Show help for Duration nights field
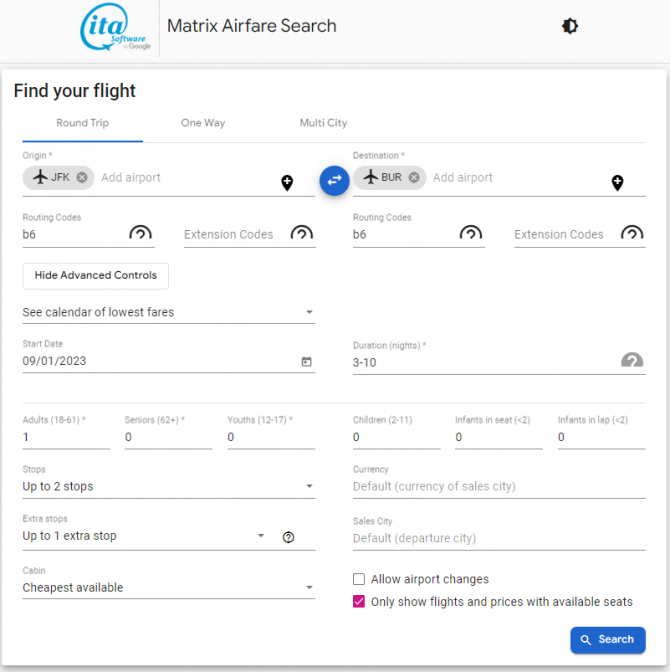Screen dimensions: 670x672 [632, 361]
